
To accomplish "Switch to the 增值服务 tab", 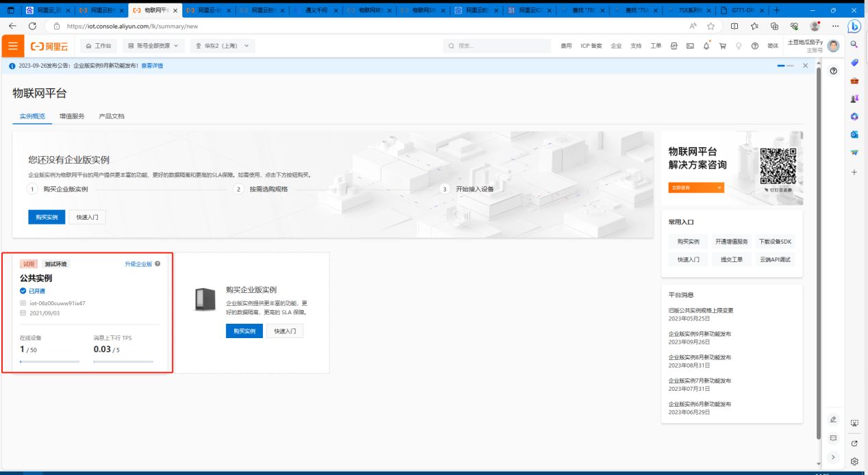I will [x=72, y=116].
